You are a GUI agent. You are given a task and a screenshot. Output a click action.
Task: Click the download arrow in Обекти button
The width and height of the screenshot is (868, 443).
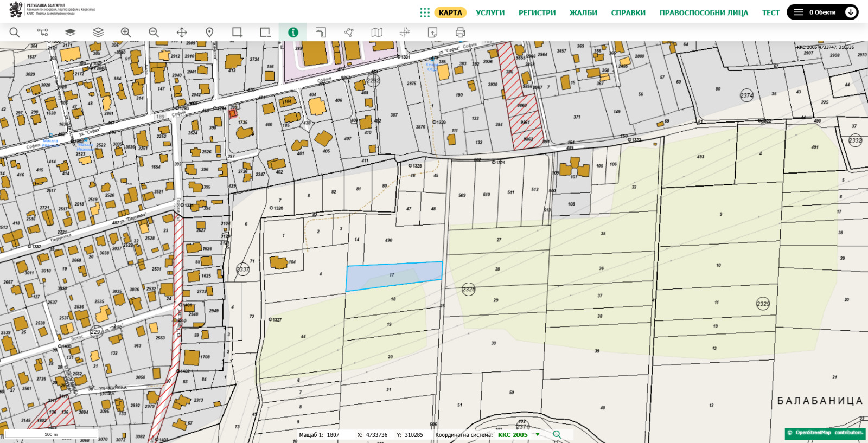pyautogui.click(x=850, y=12)
